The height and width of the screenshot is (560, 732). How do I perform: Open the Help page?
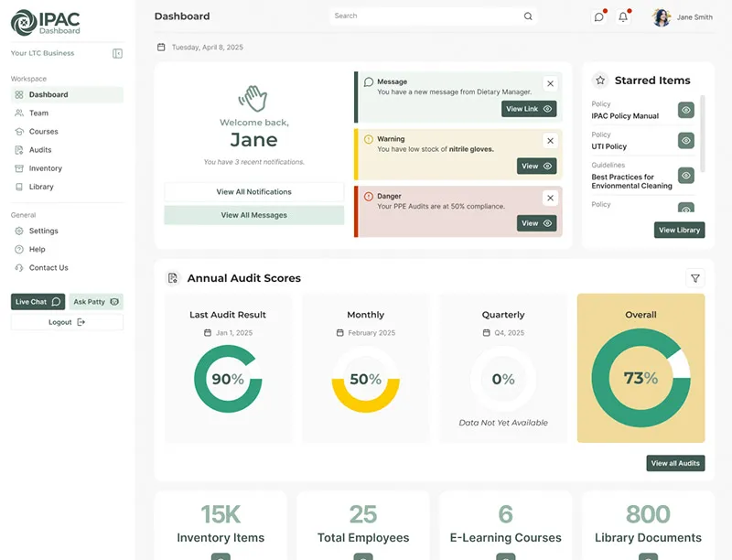[67, 249]
